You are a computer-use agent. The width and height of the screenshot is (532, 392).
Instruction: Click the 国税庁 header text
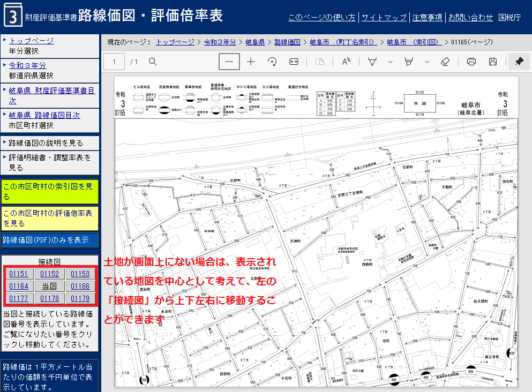(x=509, y=17)
